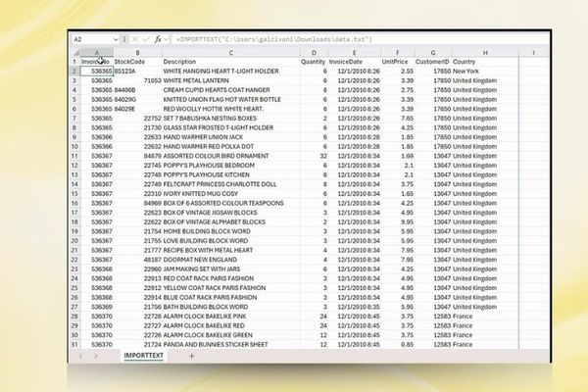Click the UnitPrice header cell

[398, 62]
